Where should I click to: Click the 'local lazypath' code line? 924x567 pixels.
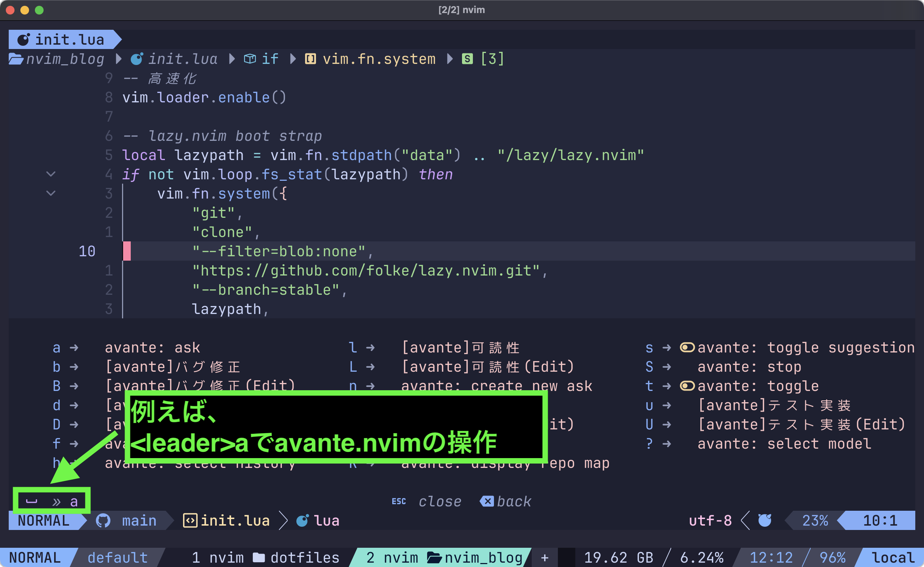[383, 155]
